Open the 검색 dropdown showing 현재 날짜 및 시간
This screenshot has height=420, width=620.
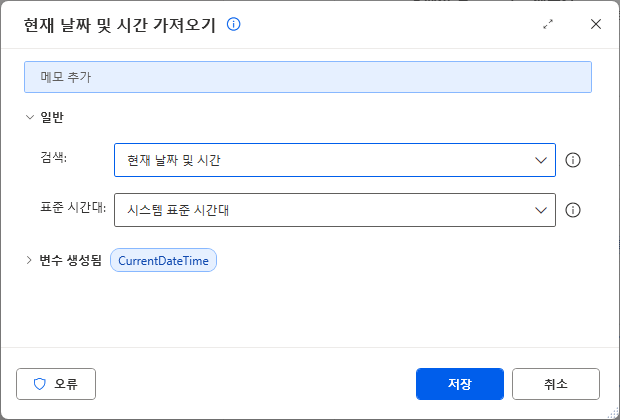pos(335,160)
